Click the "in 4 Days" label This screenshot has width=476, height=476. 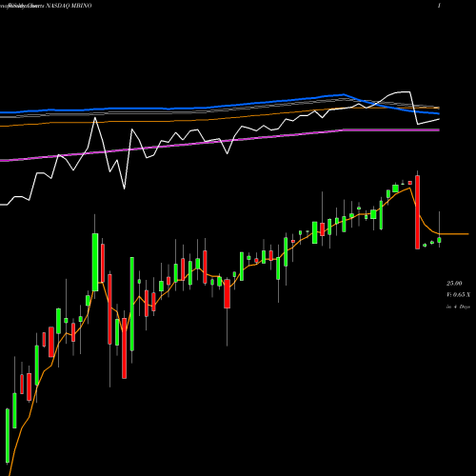(458, 307)
